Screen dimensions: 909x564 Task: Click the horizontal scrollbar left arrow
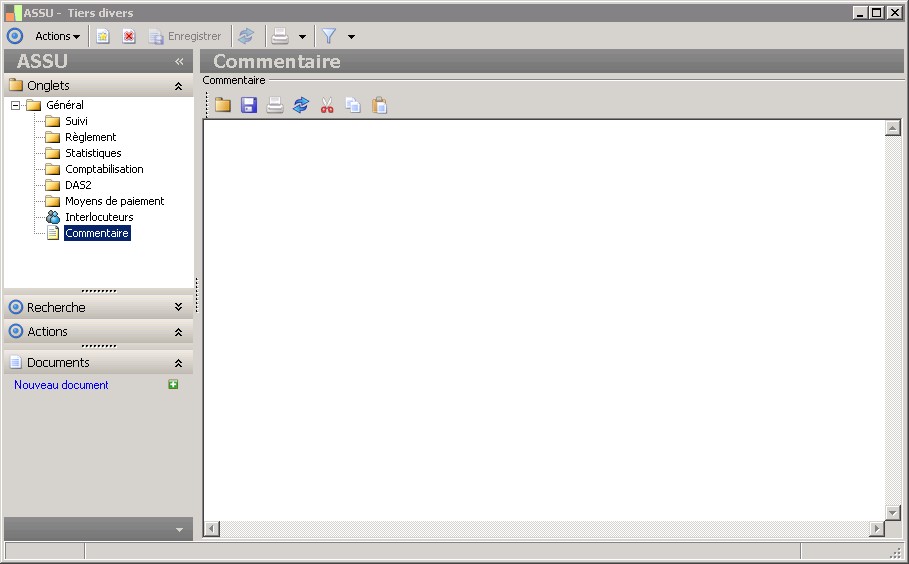[212, 529]
